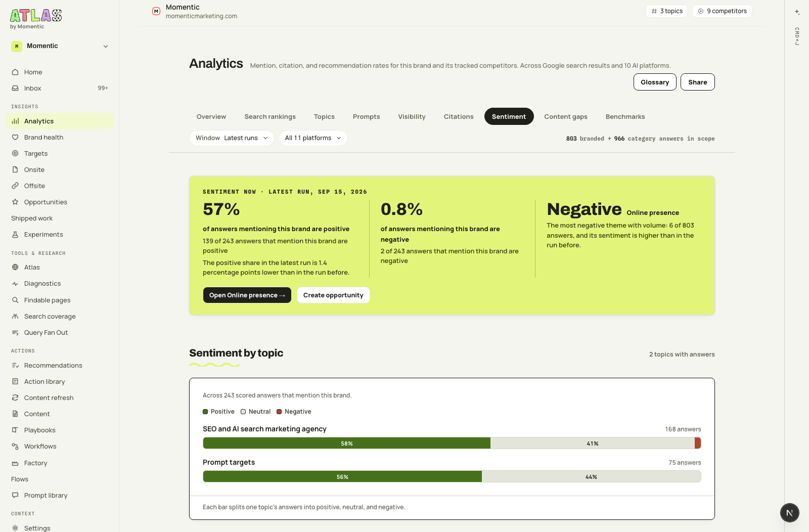Click the Content refresh arrows icon
The image size is (809, 532).
point(15,398)
